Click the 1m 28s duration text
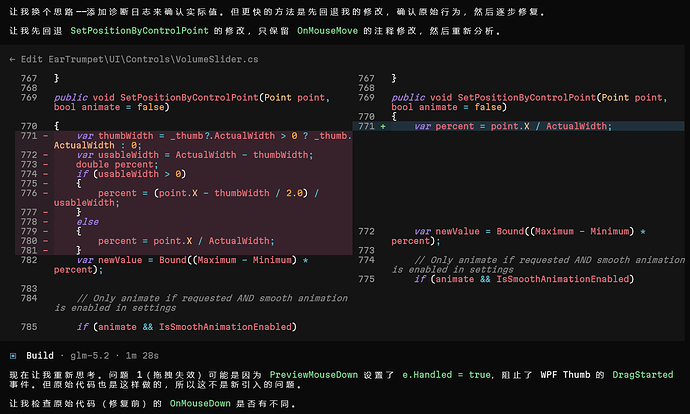The width and height of the screenshot is (690, 414). click(x=142, y=355)
